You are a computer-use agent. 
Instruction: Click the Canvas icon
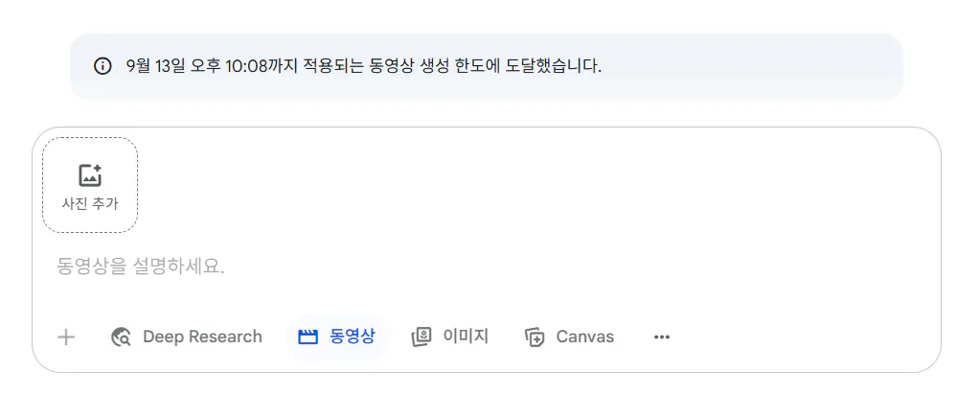click(x=535, y=337)
